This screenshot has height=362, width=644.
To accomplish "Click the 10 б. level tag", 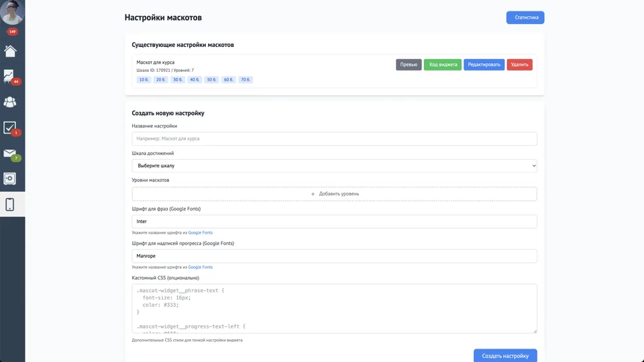I will [144, 80].
